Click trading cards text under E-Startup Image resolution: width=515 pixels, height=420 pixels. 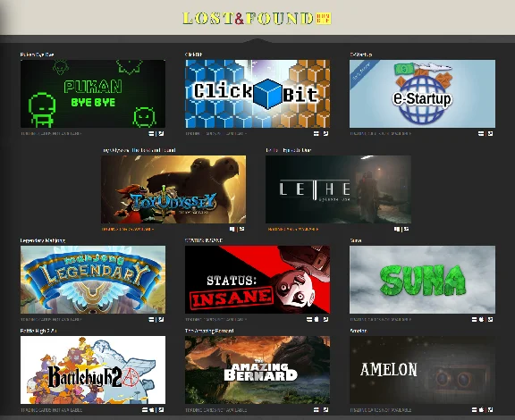380,134
